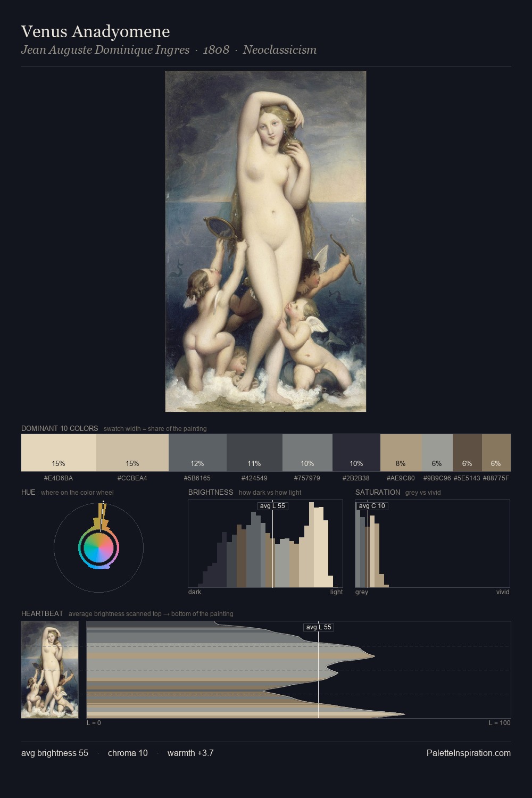Click the BRIGHTNESS section heading
Viewport: 532px width, 798px height.
coord(211,492)
